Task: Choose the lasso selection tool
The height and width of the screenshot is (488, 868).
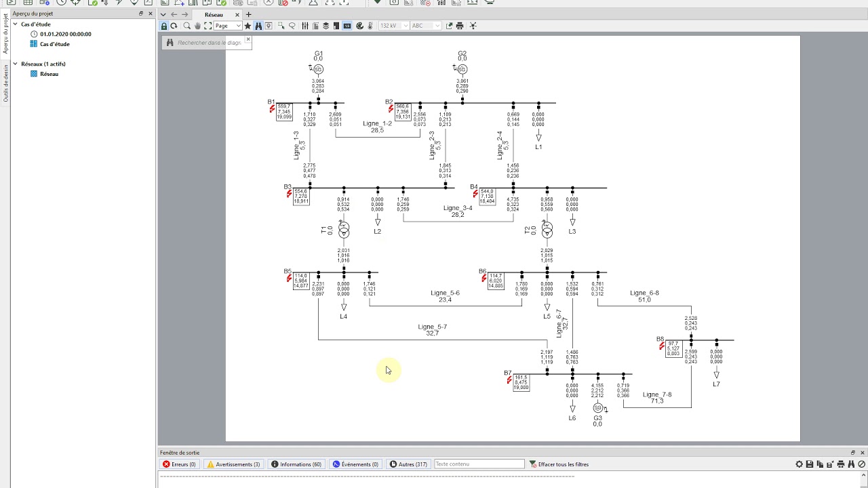Action: (292, 26)
